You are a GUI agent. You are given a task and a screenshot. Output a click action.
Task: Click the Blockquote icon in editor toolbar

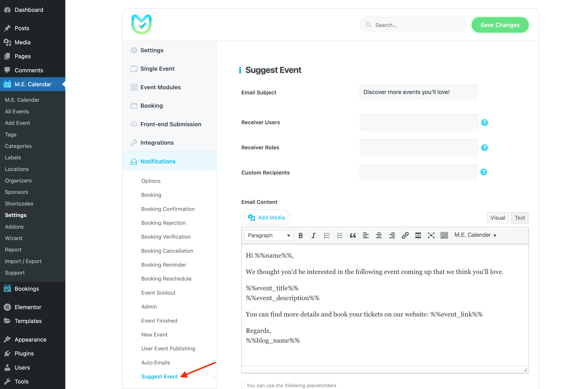(x=353, y=235)
